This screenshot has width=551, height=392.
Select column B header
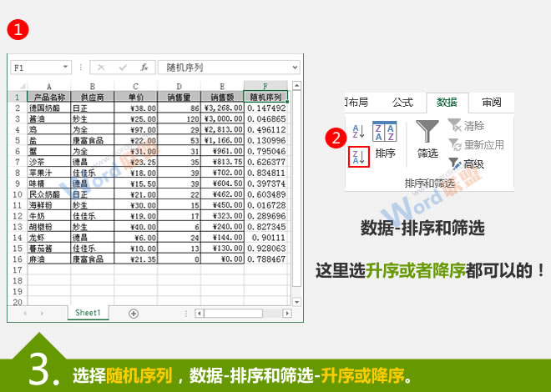tap(93, 87)
